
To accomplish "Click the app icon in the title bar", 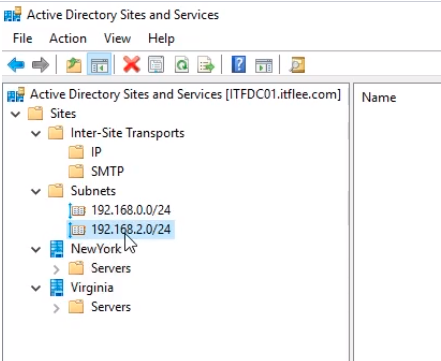I will 13,15.
